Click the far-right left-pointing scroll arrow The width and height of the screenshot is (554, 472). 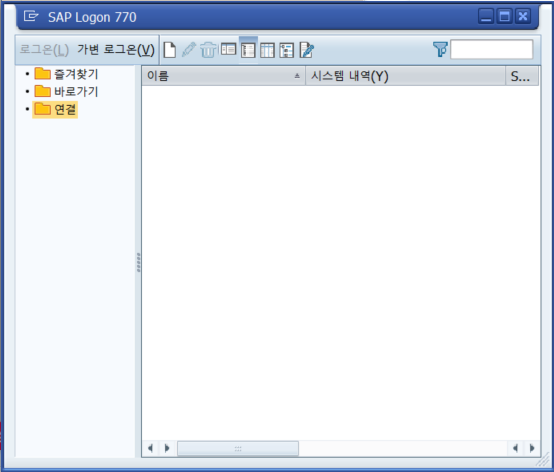click(x=515, y=448)
